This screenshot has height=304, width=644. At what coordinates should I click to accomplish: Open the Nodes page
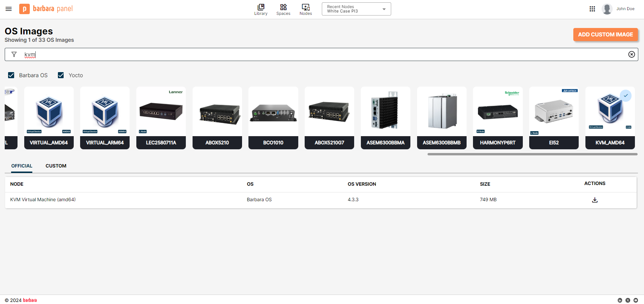[306, 9]
